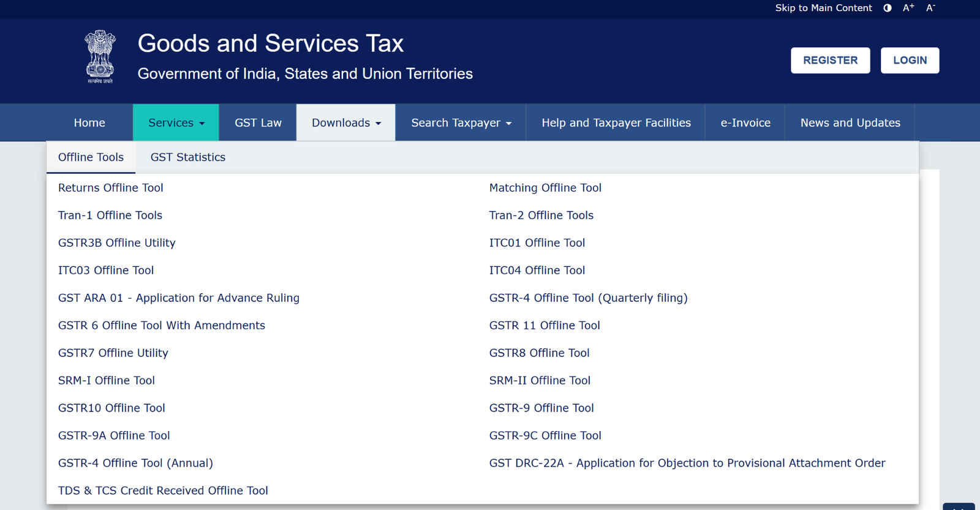The height and width of the screenshot is (510, 980).
Task: Open GSTR-4 Offline Tool (Quarterly filing)
Action: pyautogui.click(x=589, y=298)
